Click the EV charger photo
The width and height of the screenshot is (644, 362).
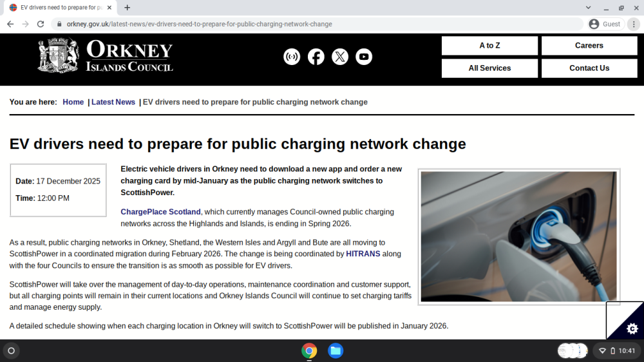[518, 236]
